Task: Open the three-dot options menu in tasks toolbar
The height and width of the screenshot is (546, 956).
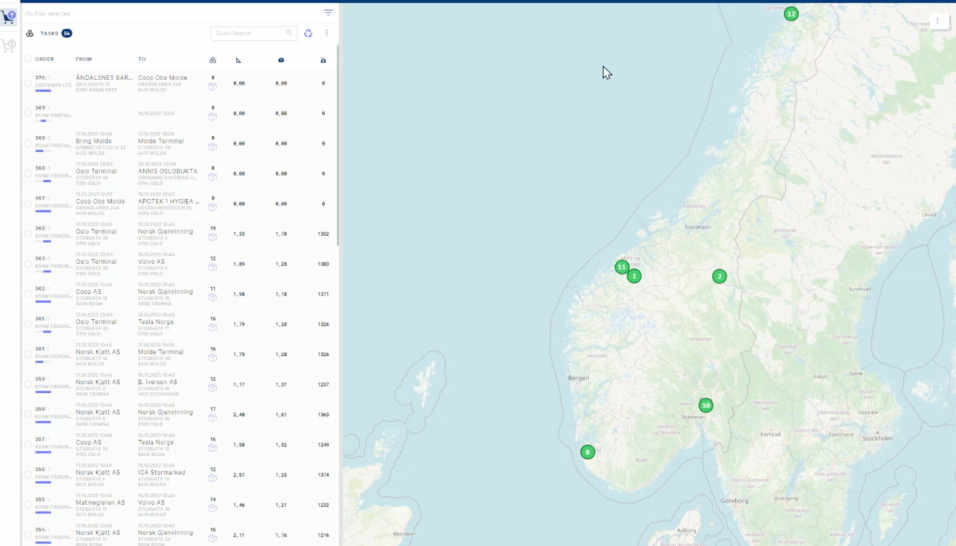Action: click(x=326, y=33)
